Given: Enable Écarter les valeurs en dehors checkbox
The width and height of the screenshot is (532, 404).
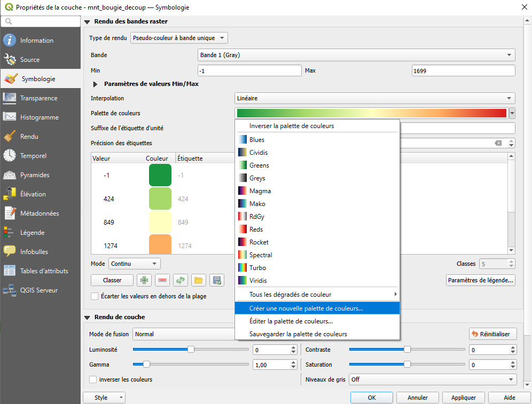Looking at the screenshot, I should click(95, 296).
